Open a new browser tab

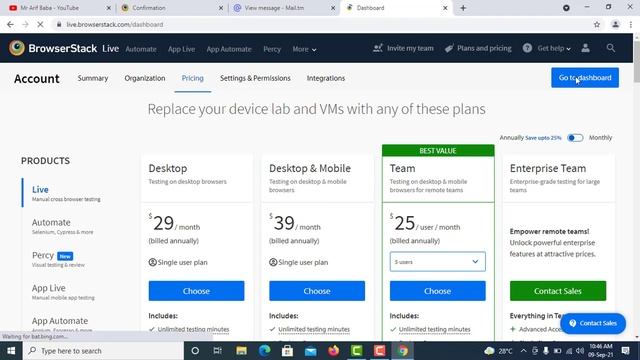463,8
